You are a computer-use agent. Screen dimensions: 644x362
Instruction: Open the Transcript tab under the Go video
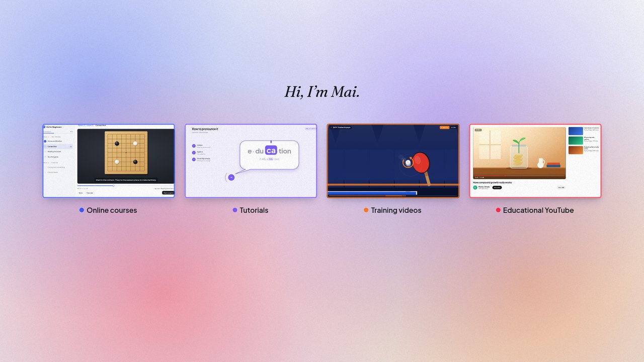click(90, 193)
